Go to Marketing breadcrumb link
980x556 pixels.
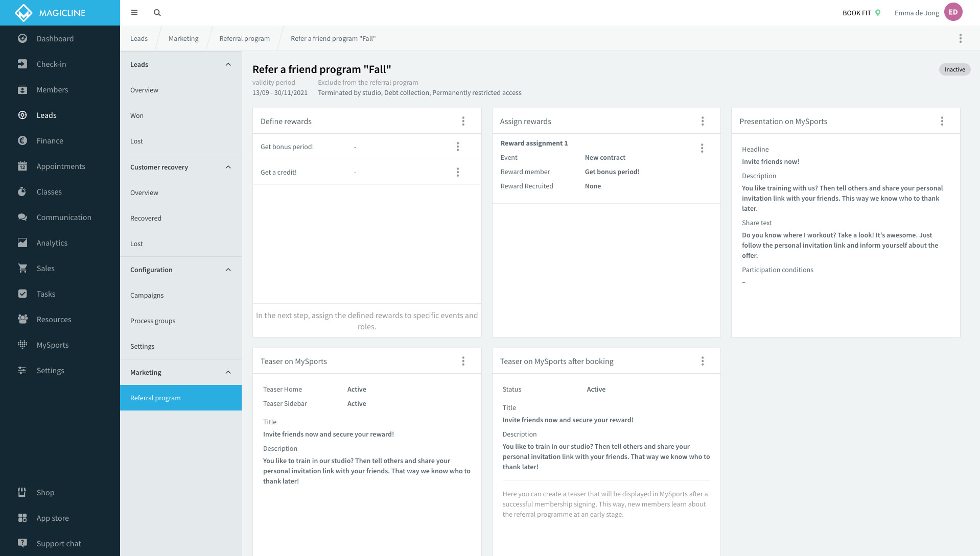pos(183,39)
